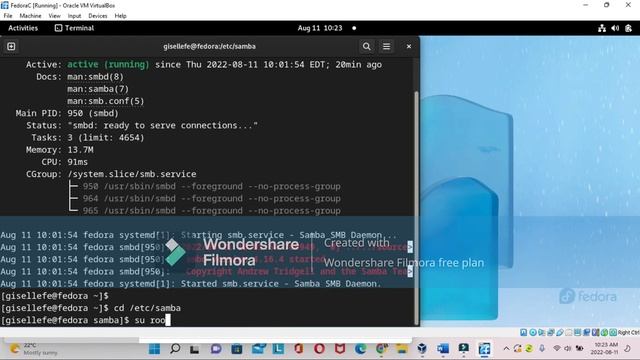Screen dimensions: 640x360
Task: Open the man:smb.conf(5) docs link
Action: pyautogui.click(x=106, y=101)
